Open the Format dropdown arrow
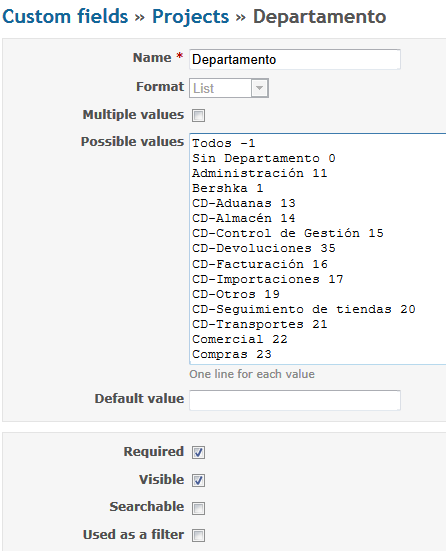446x551 pixels. tap(260, 88)
